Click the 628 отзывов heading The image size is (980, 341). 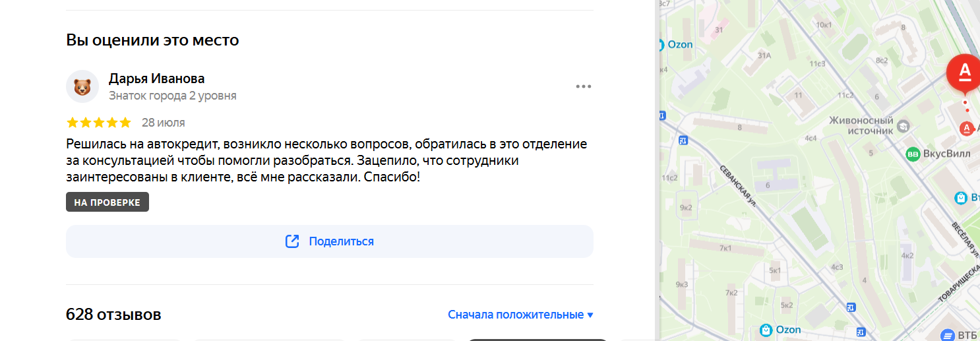pos(113,315)
